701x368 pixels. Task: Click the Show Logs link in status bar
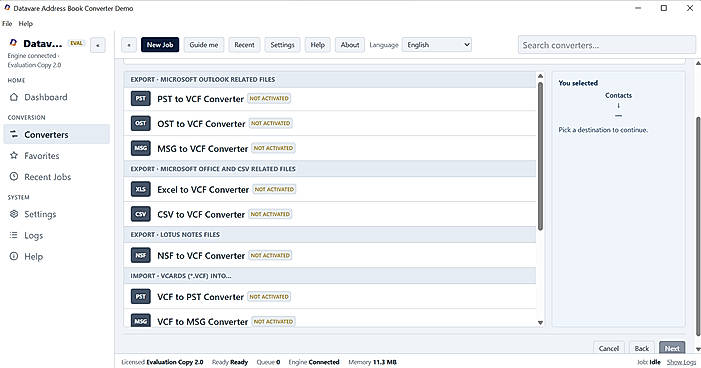[681, 362]
